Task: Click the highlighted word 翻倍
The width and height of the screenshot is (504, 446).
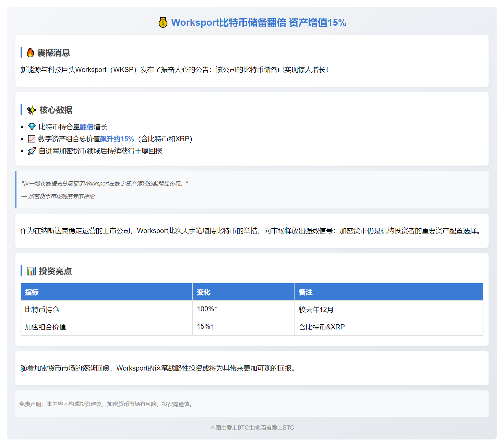Action: click(87, 127)
